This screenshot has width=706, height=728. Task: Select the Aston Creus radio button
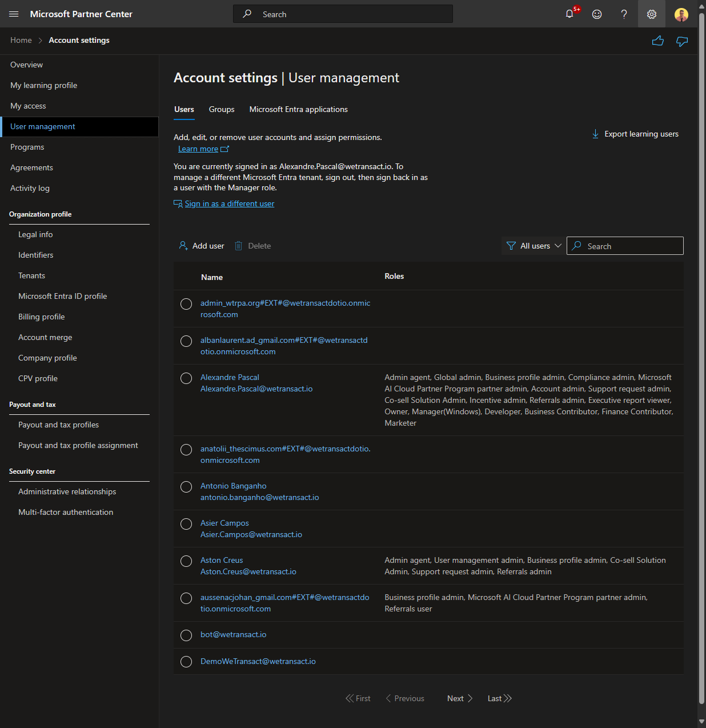186,561
